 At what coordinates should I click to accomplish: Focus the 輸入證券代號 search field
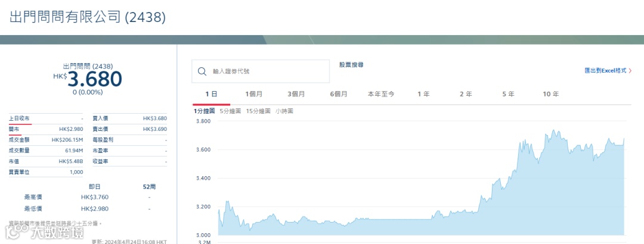261,71
